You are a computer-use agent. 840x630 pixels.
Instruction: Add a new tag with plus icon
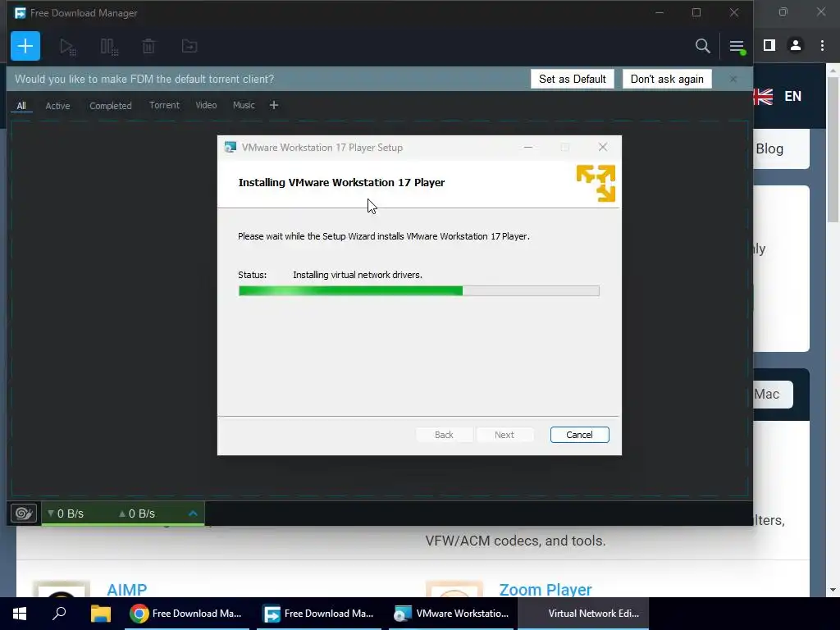click(274, 105)
